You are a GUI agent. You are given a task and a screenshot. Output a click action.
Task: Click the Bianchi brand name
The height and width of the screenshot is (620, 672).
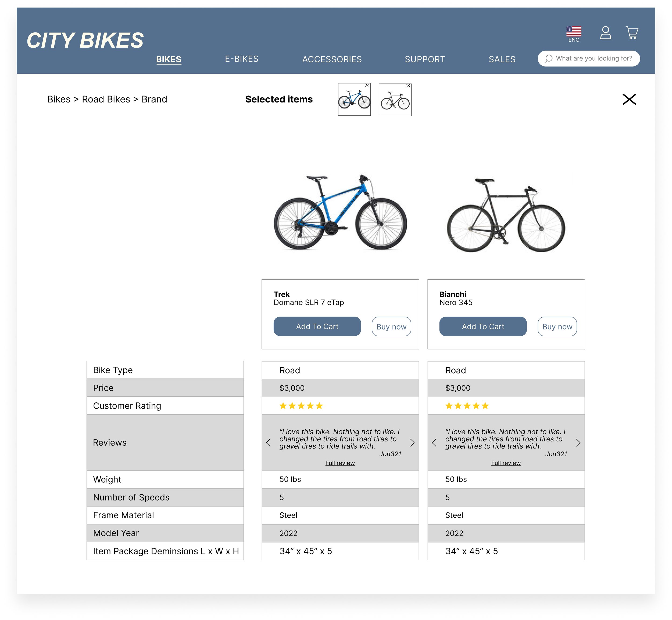[x=453, y=294]
